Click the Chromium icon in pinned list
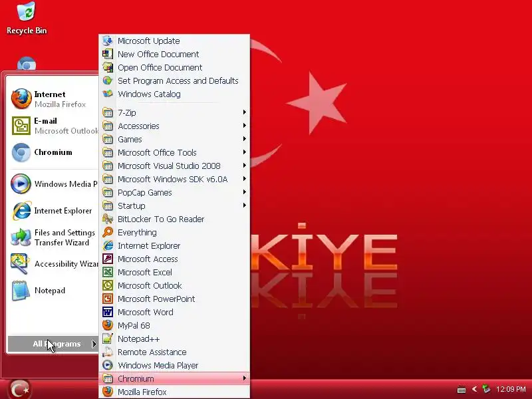This screenshot has height=399, width=532. point(21,152)
